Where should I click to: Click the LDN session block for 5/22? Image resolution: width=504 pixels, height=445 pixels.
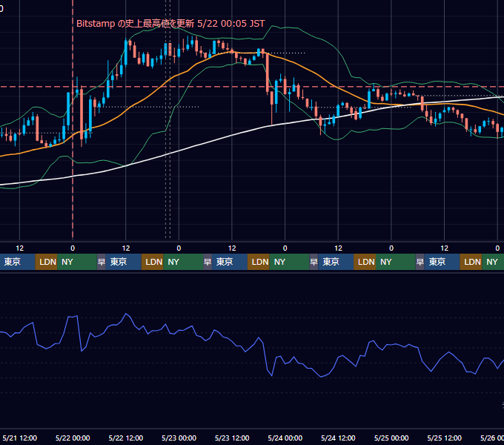click(x=153, y=262)
